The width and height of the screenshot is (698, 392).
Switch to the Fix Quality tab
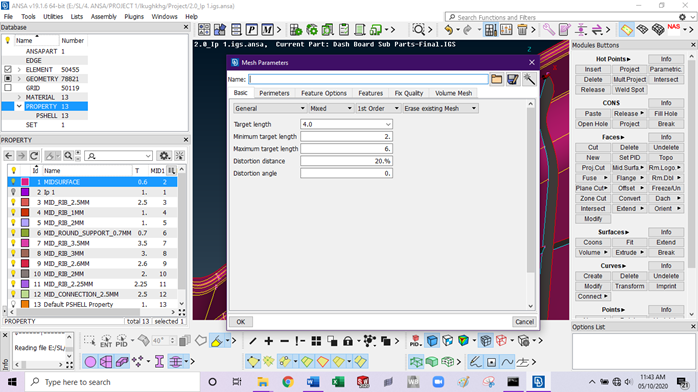(409, 93)
